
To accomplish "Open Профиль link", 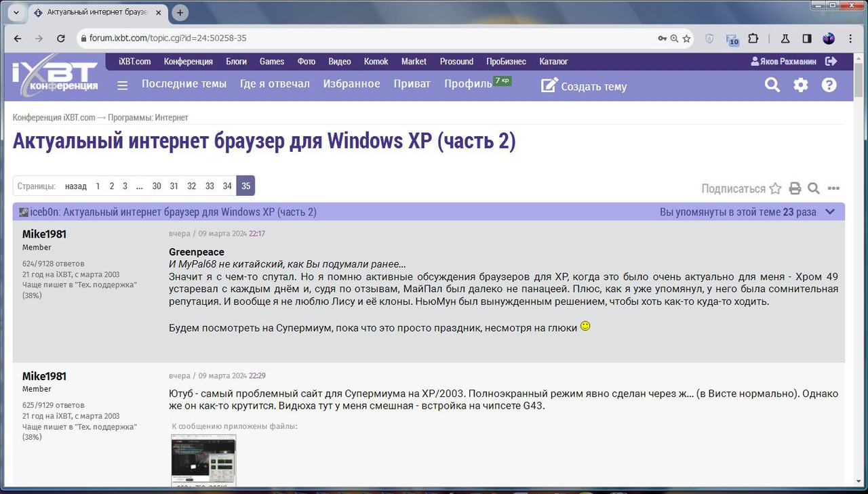I will click(468, 83).
